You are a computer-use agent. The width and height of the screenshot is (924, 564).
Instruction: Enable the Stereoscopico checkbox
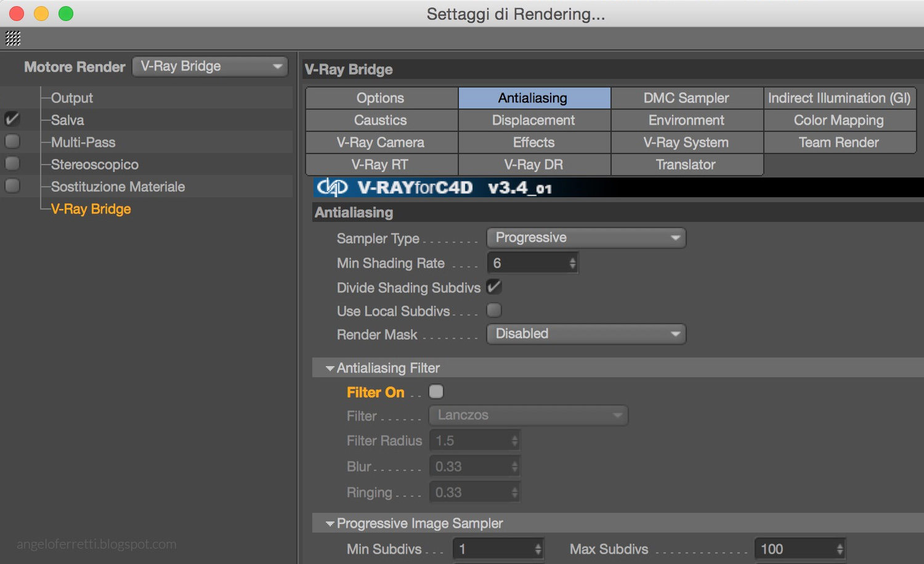12,163
